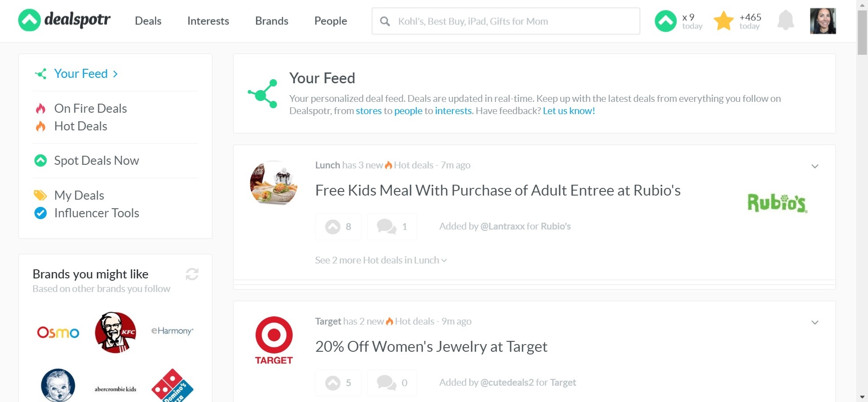Click the Osmo brand logo
Screen dimensions: 868x402
[58, 332]
